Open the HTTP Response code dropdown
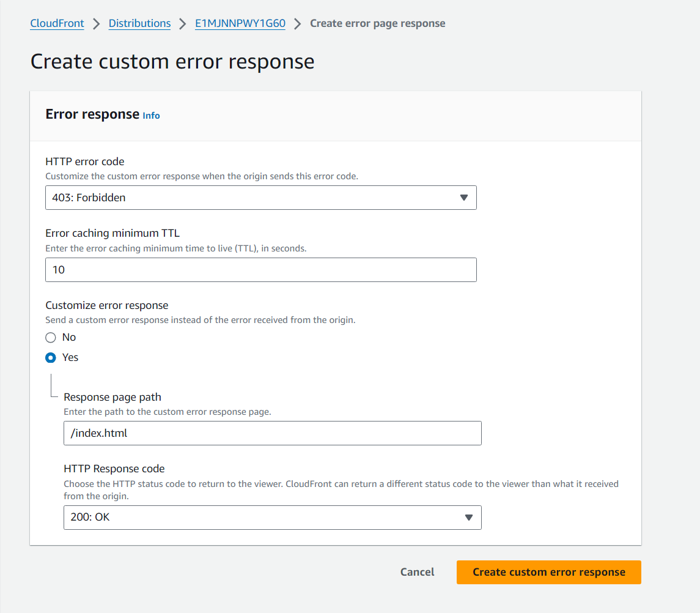 point(272,518)
